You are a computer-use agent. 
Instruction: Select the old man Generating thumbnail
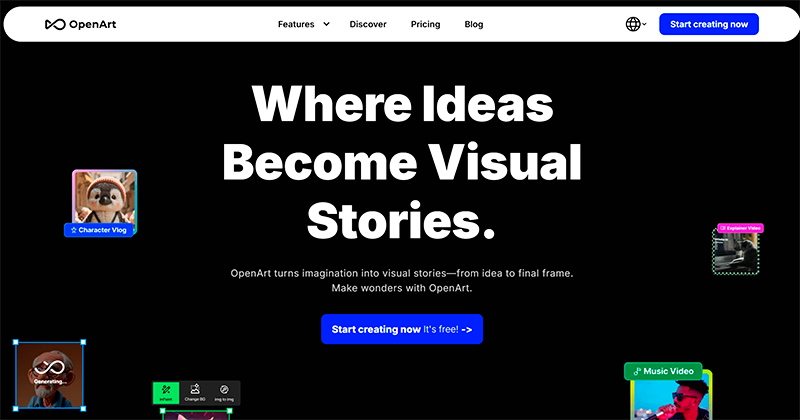[49, 375]
